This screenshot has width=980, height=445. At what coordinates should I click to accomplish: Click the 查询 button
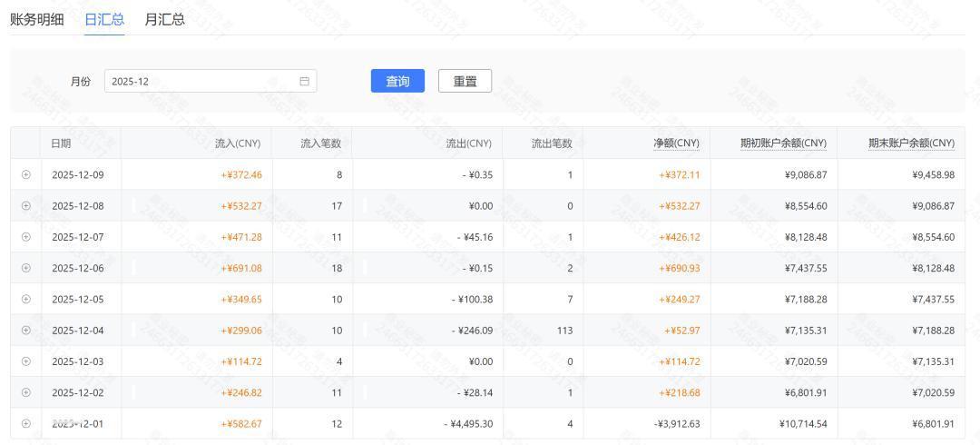tap(397, 81)
